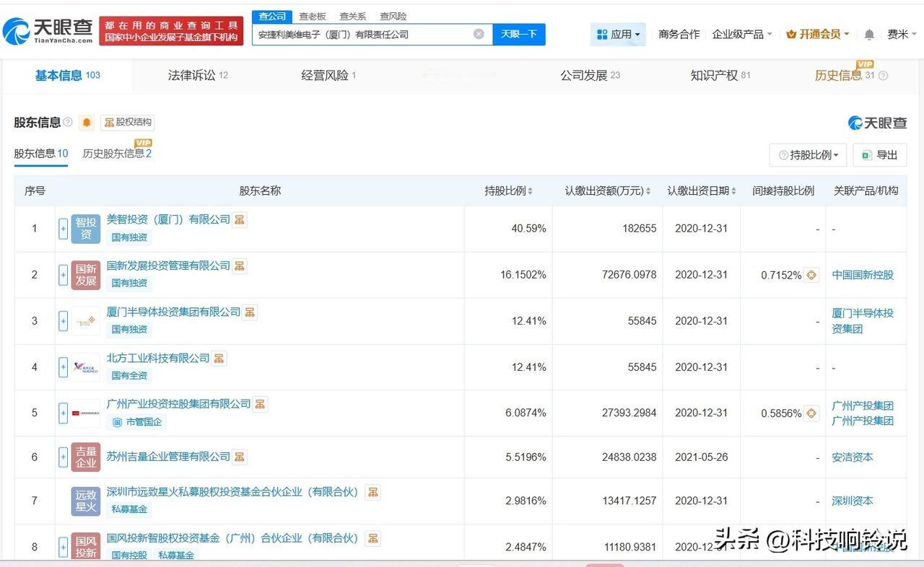Click the 股权结构 button
This screenshot has width=924, height=567.
click(x=128, y=123)
